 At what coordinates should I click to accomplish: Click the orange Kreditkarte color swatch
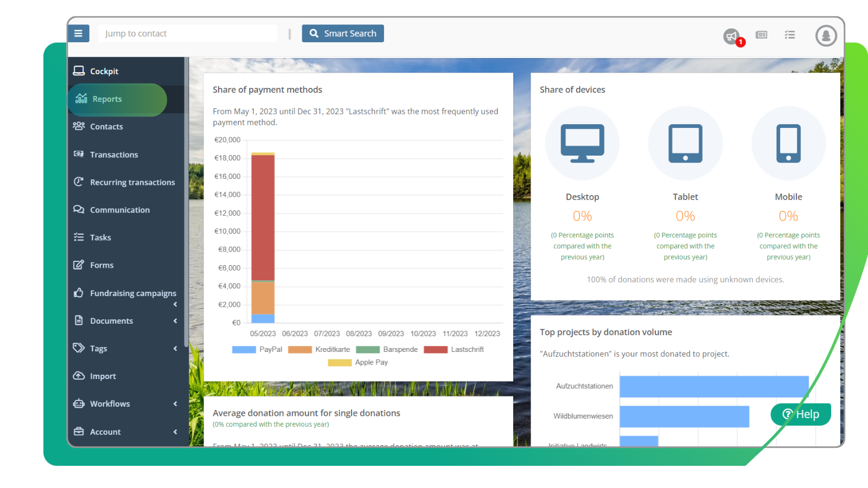pyautogui.click(x=299, y=349)
